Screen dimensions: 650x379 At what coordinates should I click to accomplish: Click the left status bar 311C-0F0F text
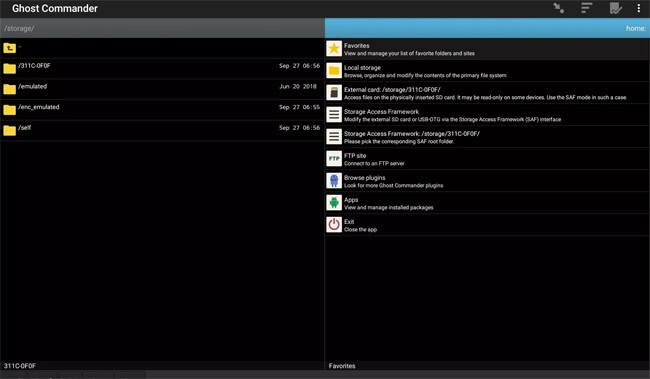coord(20,366)
